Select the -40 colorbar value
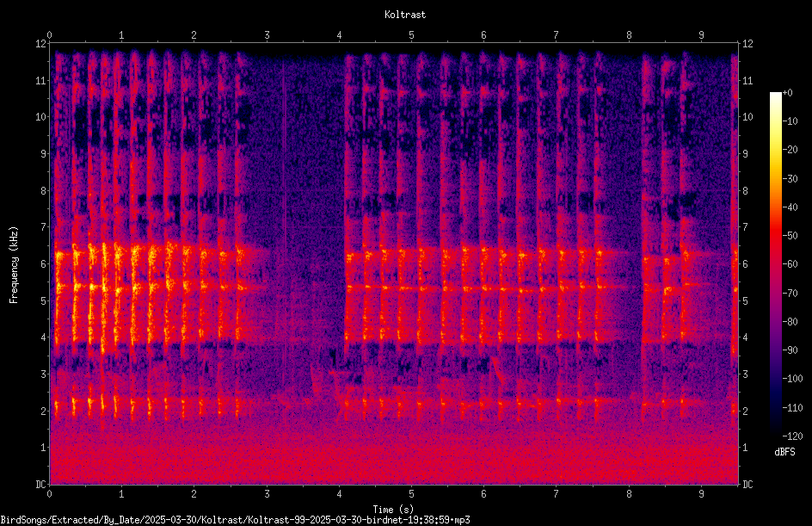Screen dimensions: 812x526 [790, 207]
